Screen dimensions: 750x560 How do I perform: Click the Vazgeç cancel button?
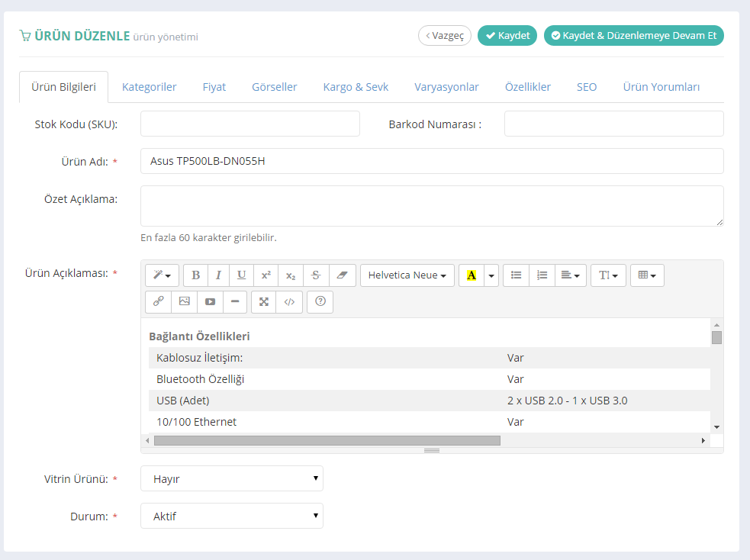[x=445, y=36]
